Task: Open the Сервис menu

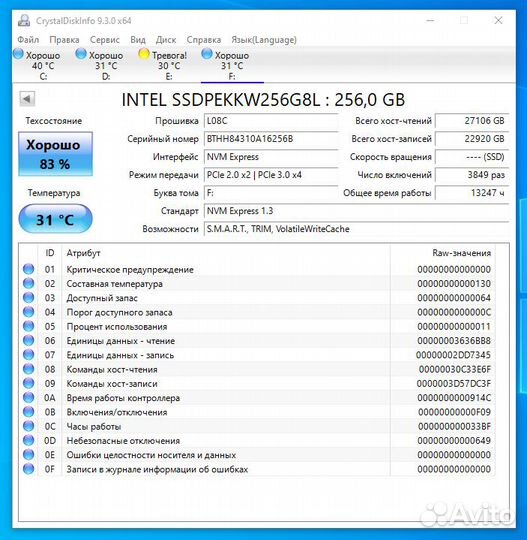Action: [105, 40]
